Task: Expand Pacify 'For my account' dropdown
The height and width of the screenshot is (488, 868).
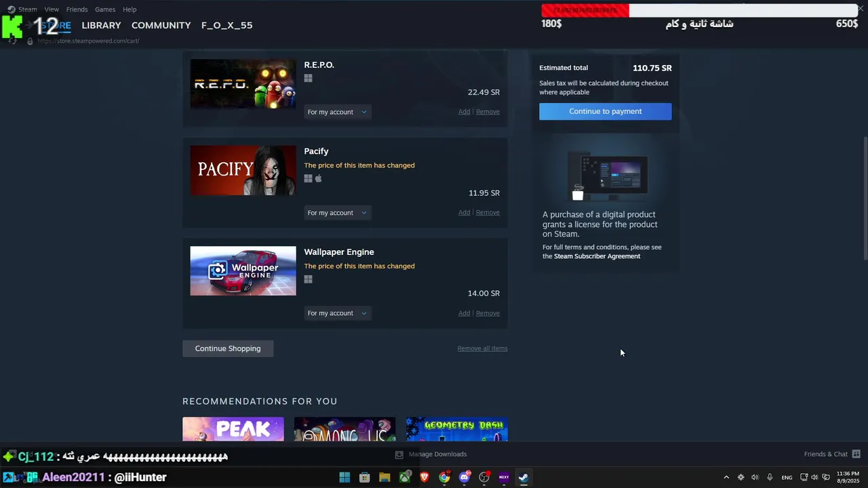Action: point(337,213)
